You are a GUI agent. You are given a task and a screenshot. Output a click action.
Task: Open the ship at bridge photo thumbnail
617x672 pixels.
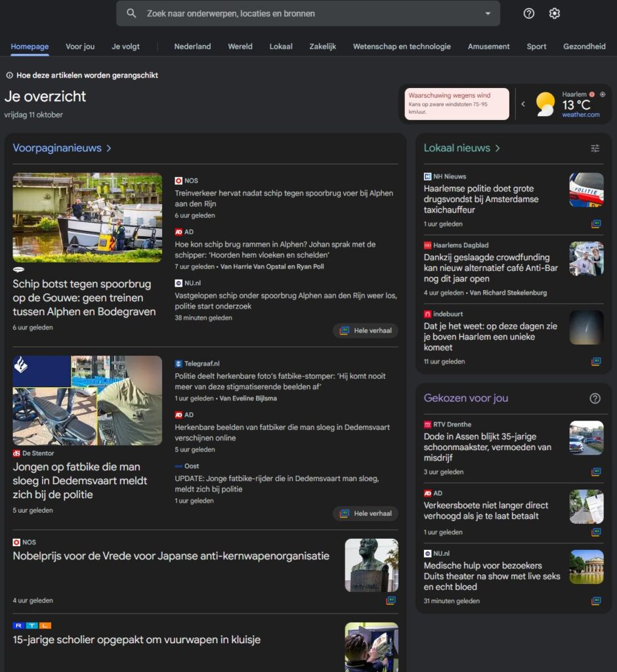[x=87, y=217]
